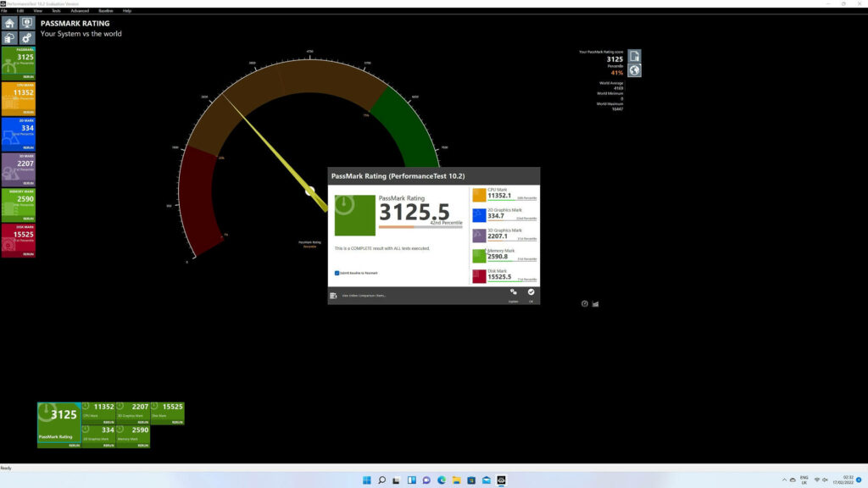Click the bottom 3125 PassMark Rating summary tile
Viewport: 868px width, 488px height.
59,424
